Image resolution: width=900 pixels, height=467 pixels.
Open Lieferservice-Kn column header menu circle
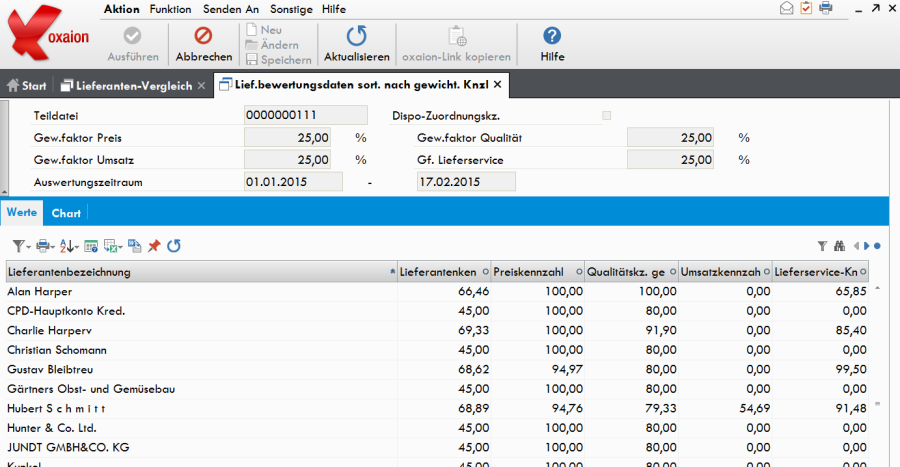tap(863, 272)
